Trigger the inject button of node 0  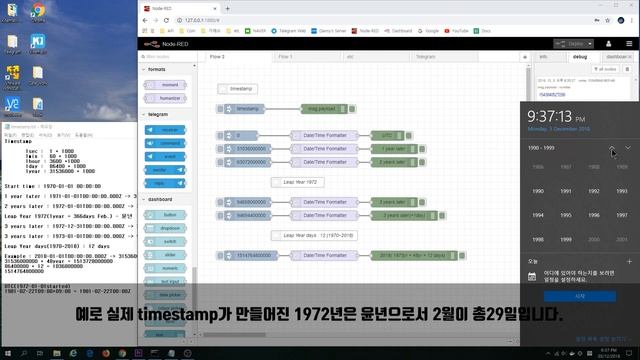[220, 135]
